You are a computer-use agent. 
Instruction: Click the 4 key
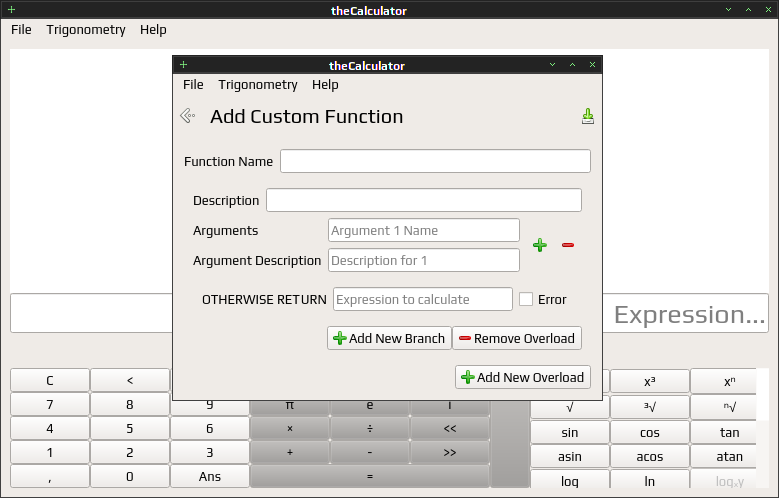click(50, 428)
